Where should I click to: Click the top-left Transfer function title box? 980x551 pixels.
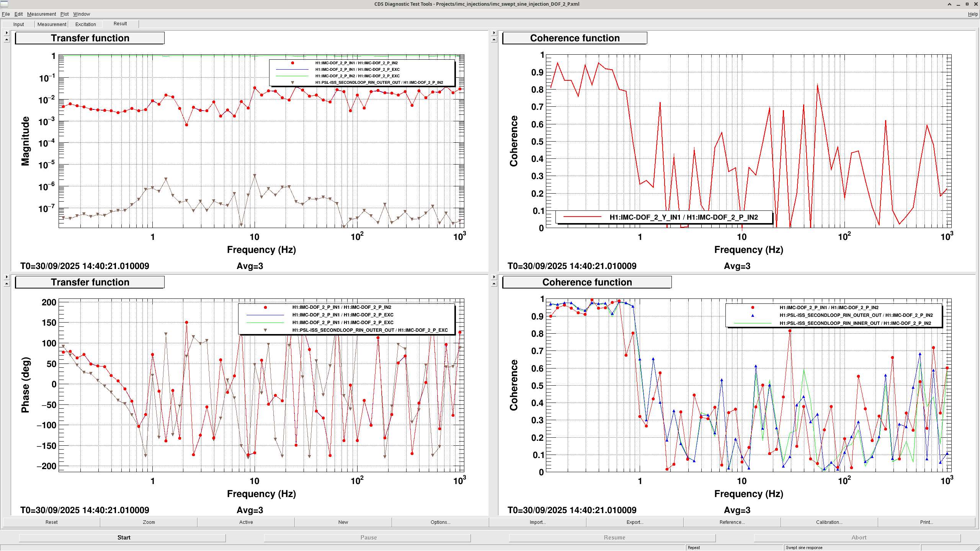90,38
